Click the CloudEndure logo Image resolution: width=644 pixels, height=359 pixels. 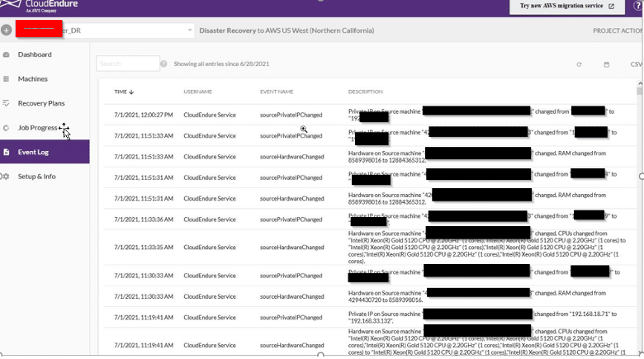click(x=39, y=6)
